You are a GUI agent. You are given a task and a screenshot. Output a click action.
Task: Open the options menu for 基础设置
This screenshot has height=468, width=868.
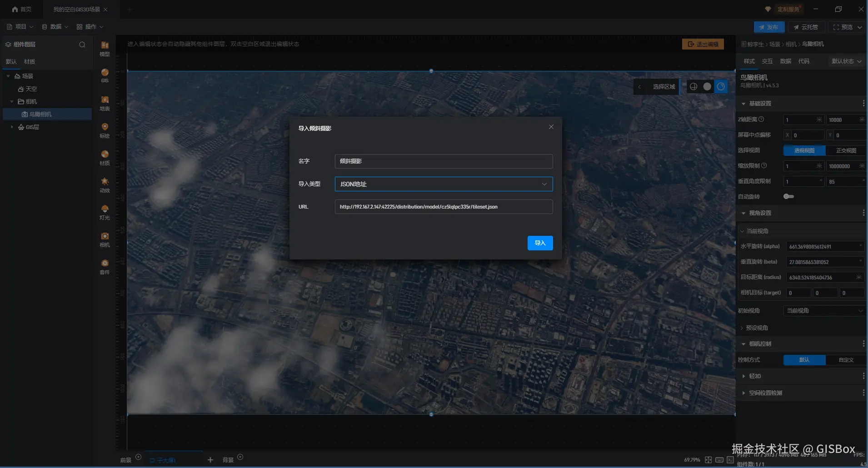(863, 104)
